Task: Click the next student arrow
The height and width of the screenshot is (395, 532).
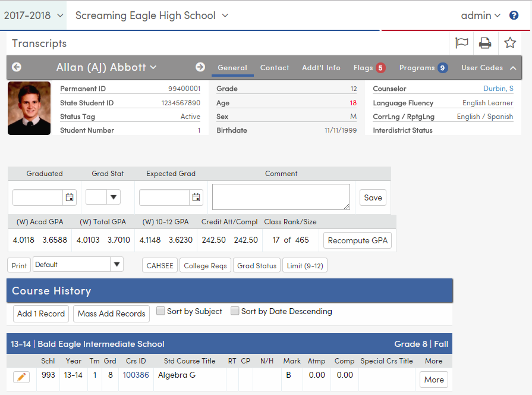Action: pyautogui.click(x=201, y=68)
